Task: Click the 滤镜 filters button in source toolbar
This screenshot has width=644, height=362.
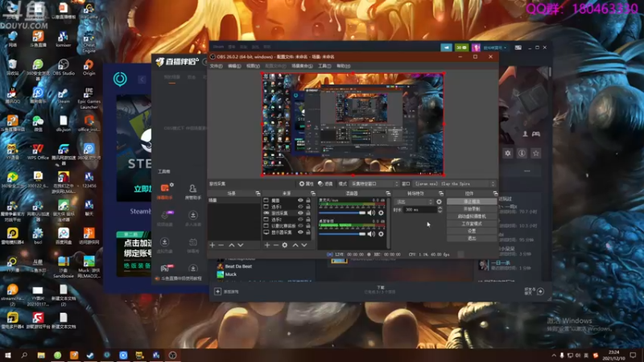Action: point(325,184)
